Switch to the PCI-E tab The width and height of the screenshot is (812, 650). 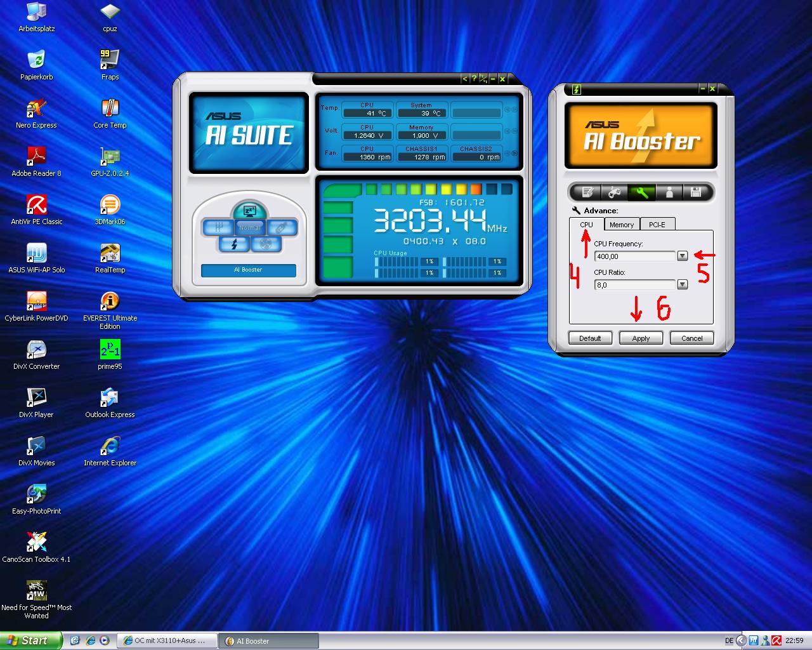point(657,225)
